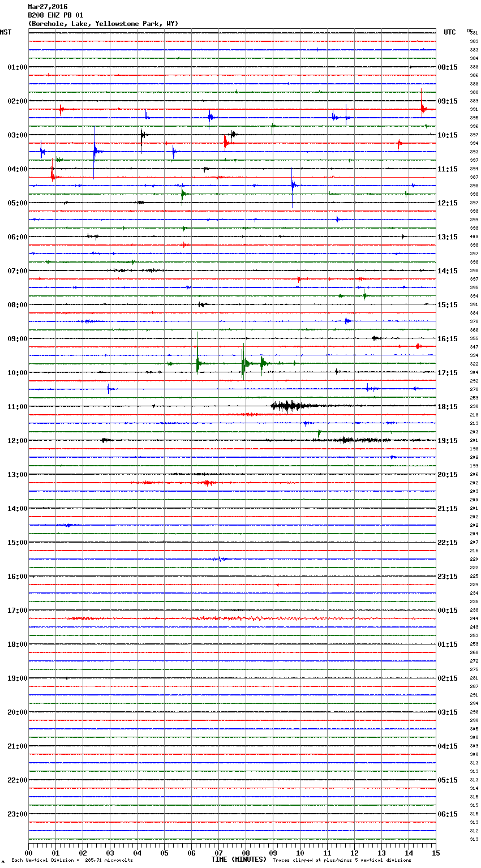This screenshot has width=481, height=868.
Task: Select the 02:00 MST time label
Action: click(17, 101)
